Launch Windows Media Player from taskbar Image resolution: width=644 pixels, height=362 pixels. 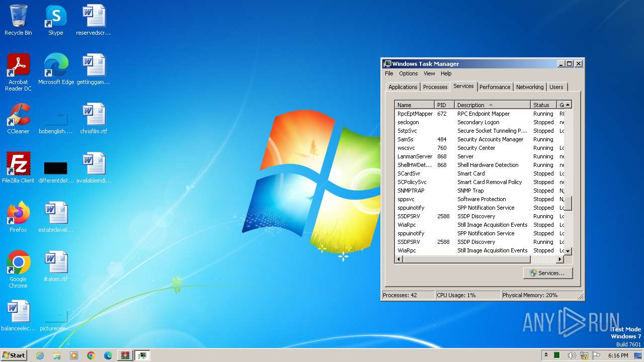pos(74,355)
